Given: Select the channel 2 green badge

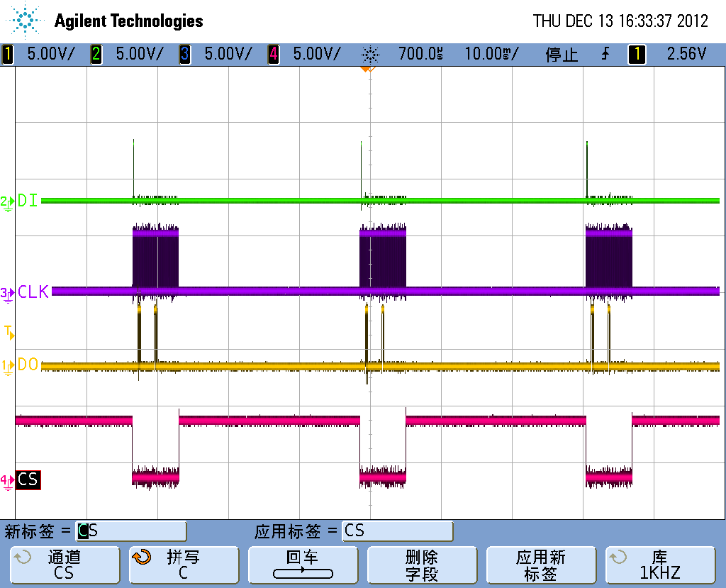Looking at the screenshot, I should coord(96,54).
